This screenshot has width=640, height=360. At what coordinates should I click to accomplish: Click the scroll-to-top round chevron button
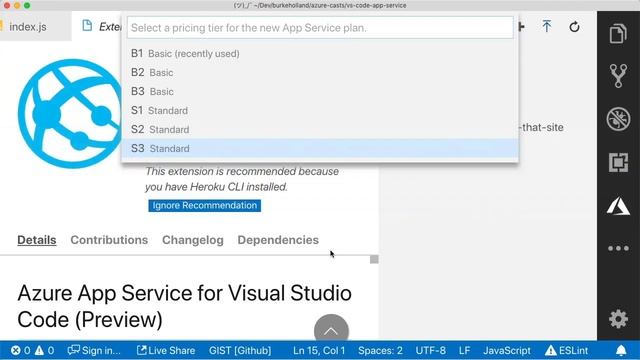click(x=331, y=328)
